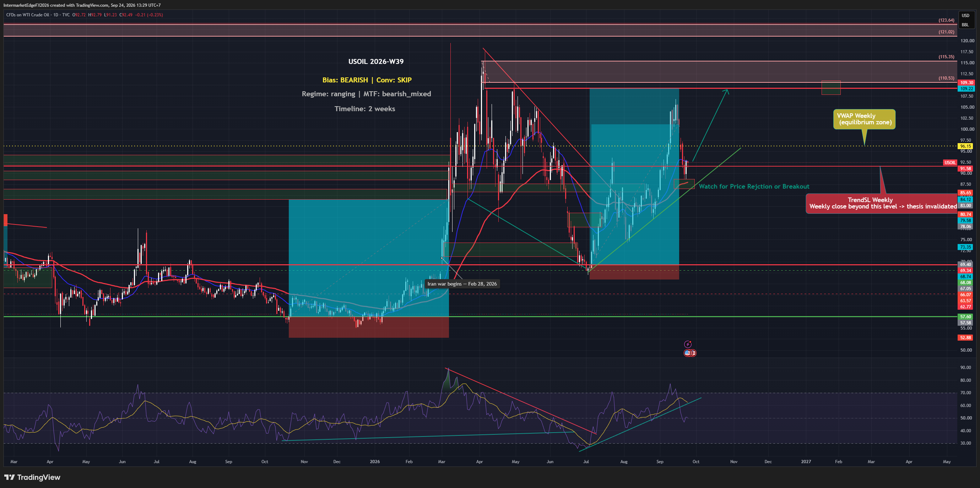The width and height of the screenshot is (980, 488).
Task: Click the 'Timeline: 2 weeks' text
Action: [364, 109]
